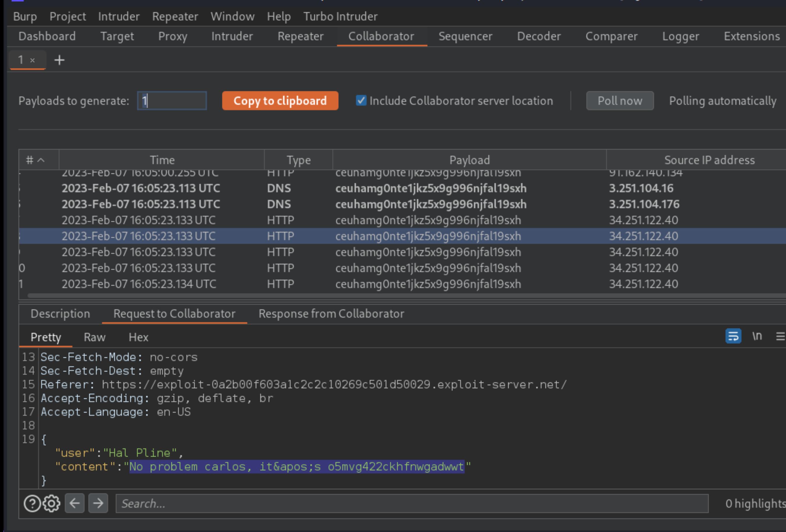Switch to the Pretty view
This screenshot has width=786, height=532.
46,337
